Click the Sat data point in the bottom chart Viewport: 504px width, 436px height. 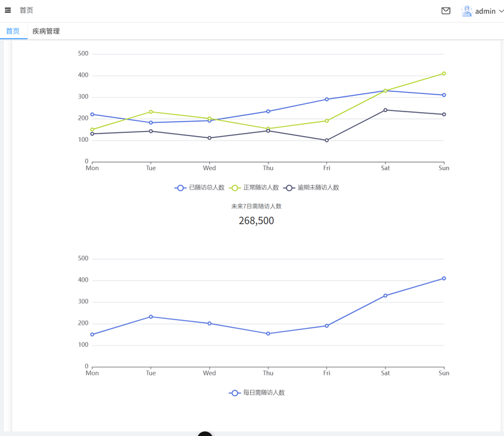pyautogui.click(x=385, y=295)
